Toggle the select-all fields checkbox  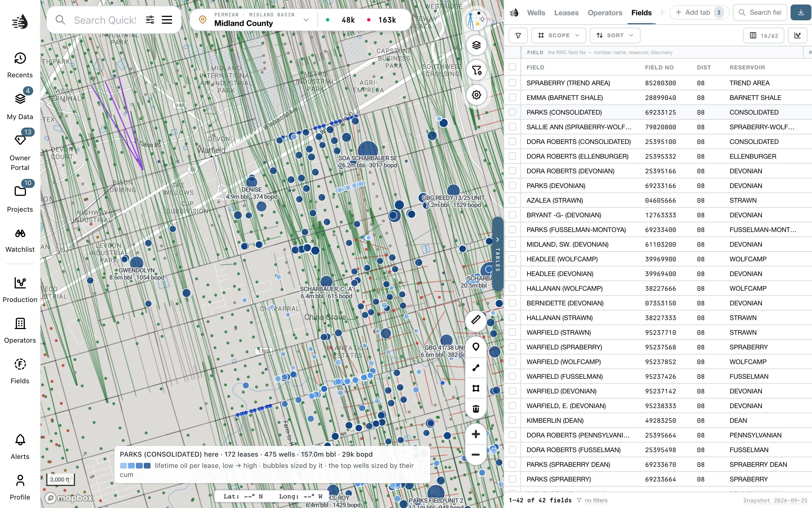pyautogui.click(x=512, y=67)
